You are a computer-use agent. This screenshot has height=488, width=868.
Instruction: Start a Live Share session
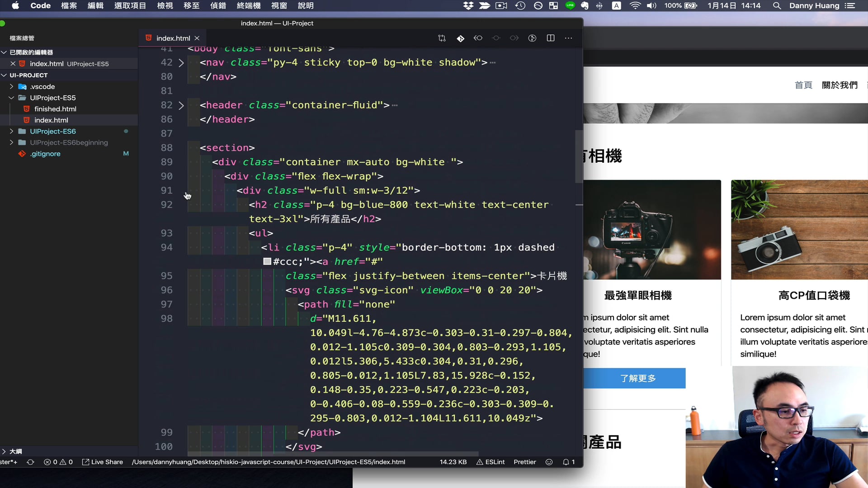[x=103, y=462]
